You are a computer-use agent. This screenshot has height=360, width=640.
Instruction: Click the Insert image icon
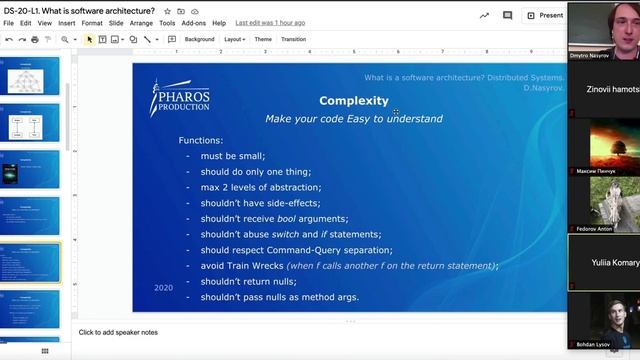(x=115, y=40)
